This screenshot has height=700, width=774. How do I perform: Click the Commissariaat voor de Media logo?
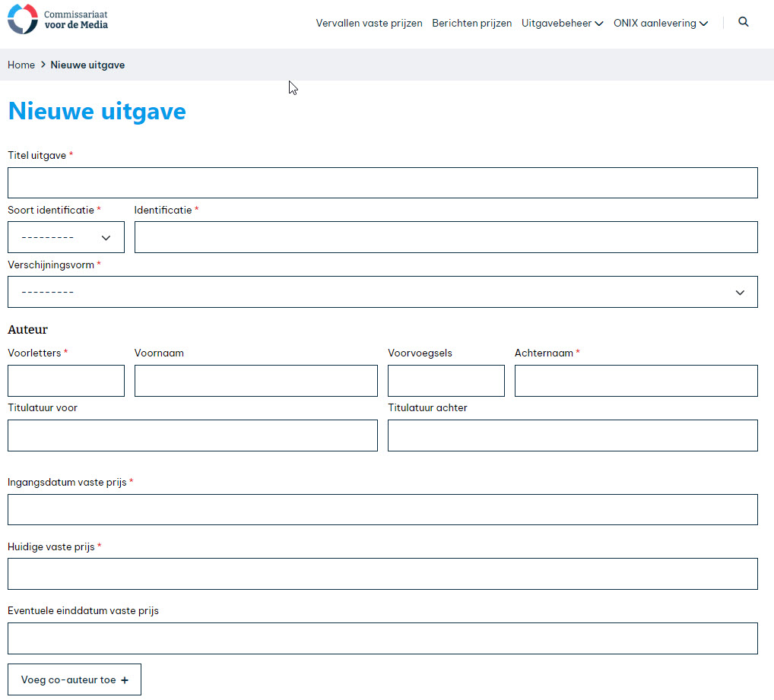click(58, 19)
